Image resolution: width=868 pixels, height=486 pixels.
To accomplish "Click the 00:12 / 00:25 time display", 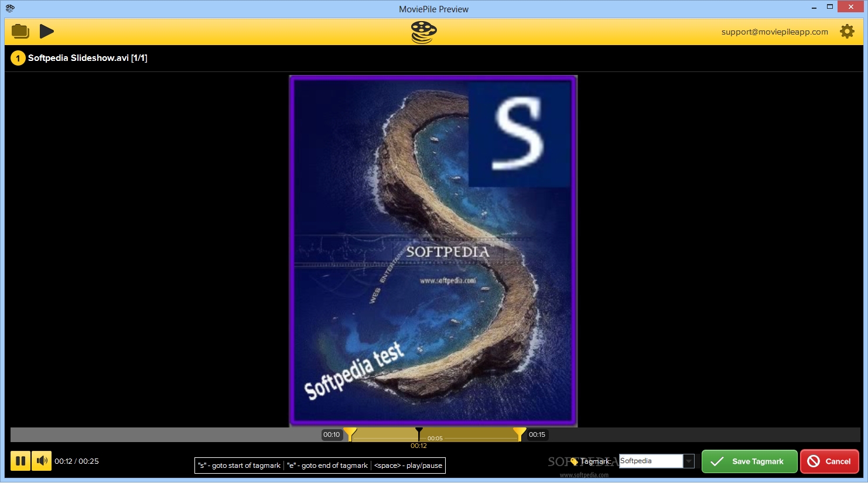I will click(x=77, y=461).
